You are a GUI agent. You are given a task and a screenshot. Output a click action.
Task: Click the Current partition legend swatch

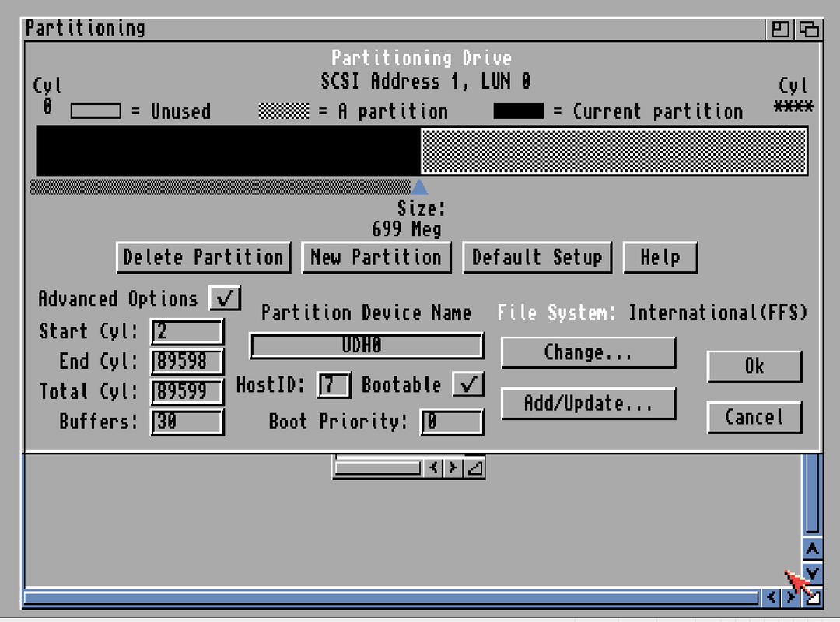(x=518, y=111)
